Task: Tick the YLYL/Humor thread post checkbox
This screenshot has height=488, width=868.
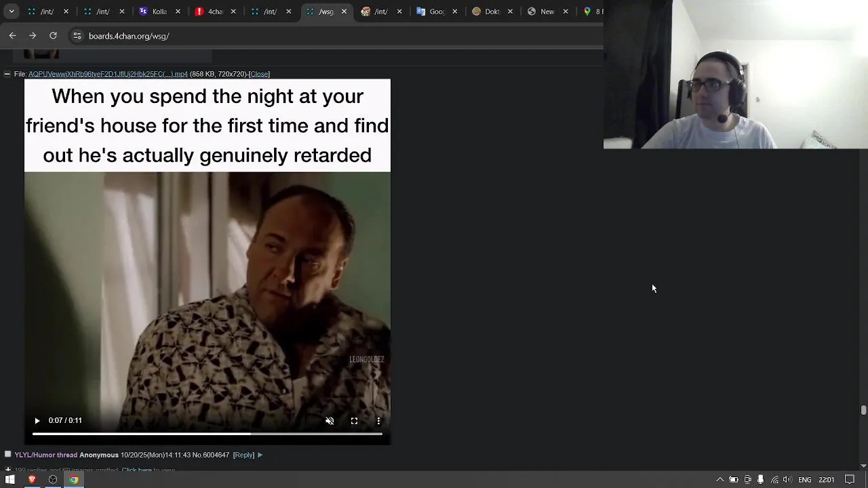Action: pyautogui.click(x=8, y=455)
